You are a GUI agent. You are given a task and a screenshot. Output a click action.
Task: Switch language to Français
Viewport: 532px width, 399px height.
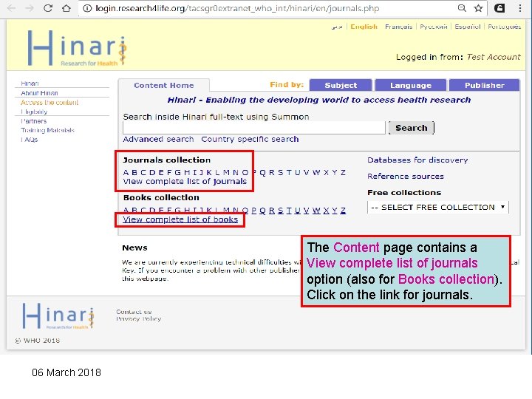tap(399, 27)
